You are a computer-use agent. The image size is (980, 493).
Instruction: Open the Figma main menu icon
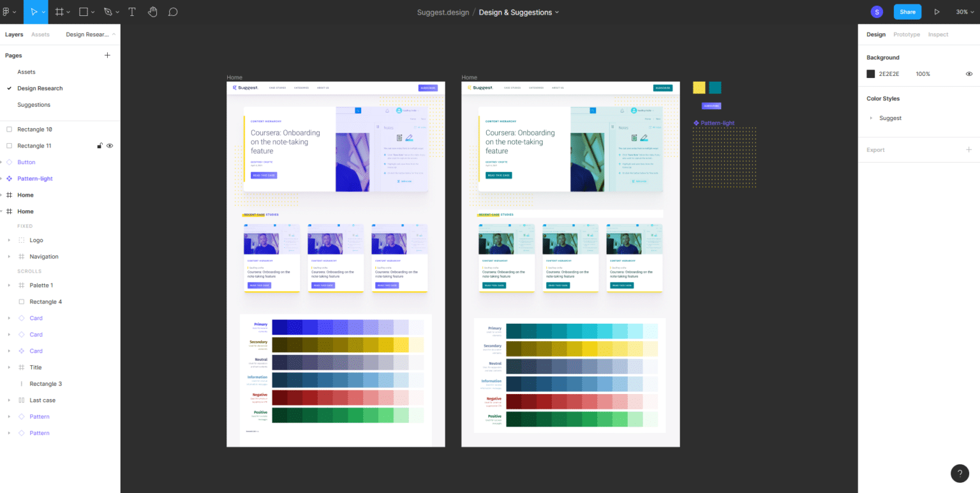click(6, 12)
